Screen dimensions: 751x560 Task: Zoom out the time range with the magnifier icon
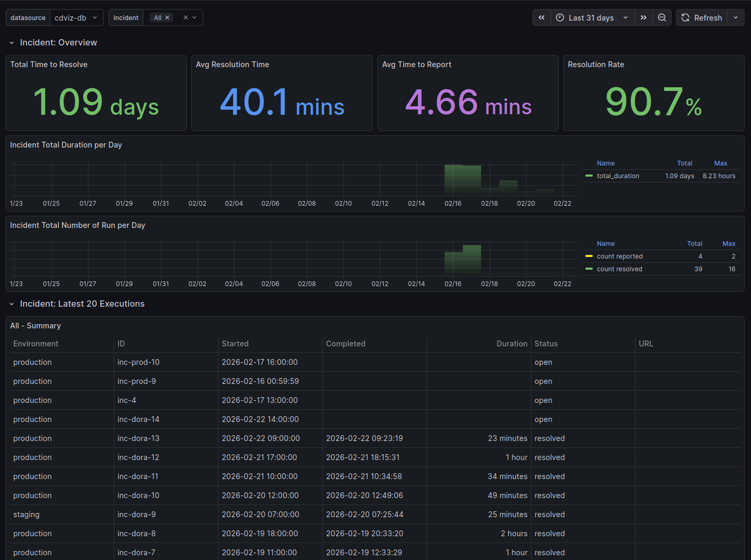click(662, 17)
